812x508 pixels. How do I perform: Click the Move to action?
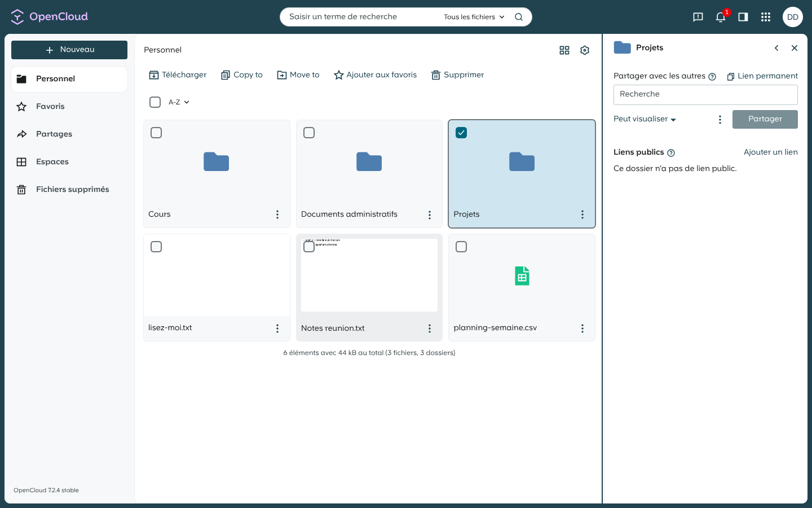298,75
